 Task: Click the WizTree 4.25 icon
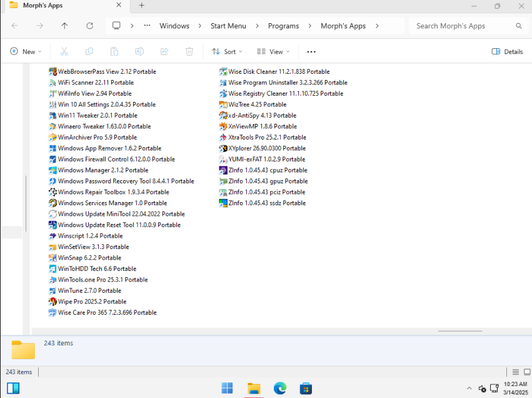pos(223,105)
